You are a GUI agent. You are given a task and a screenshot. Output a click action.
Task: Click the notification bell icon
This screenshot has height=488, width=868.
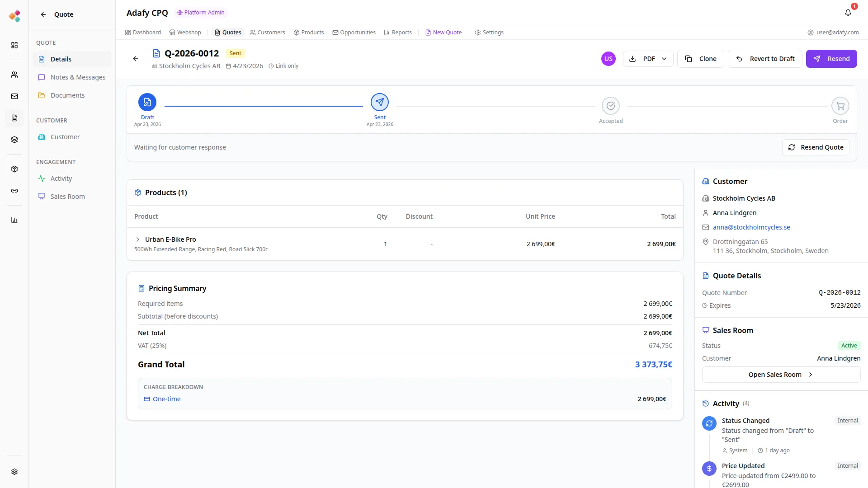tap(848, 13)
